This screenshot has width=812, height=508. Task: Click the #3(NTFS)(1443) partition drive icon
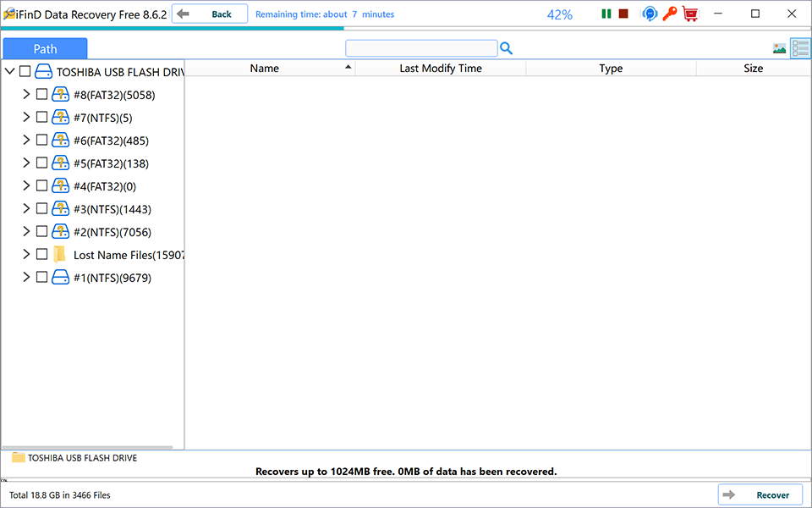pos(61,208)
